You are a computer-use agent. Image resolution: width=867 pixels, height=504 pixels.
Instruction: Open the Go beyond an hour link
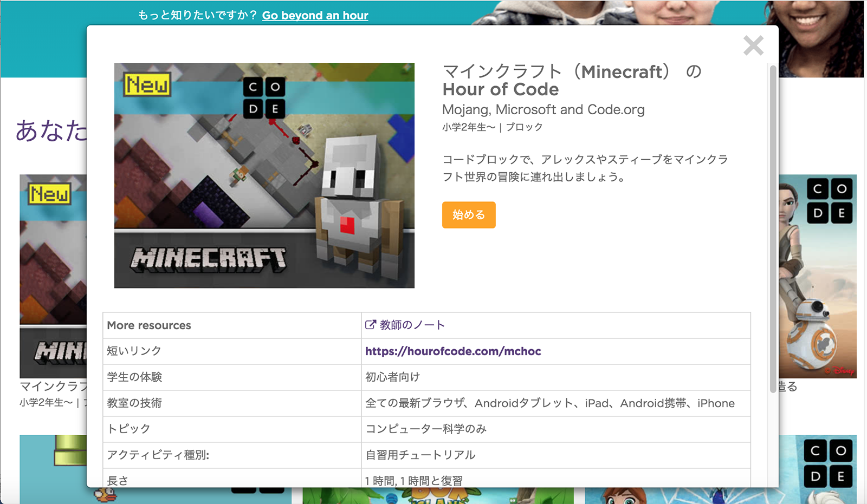[x=315, y=15]
